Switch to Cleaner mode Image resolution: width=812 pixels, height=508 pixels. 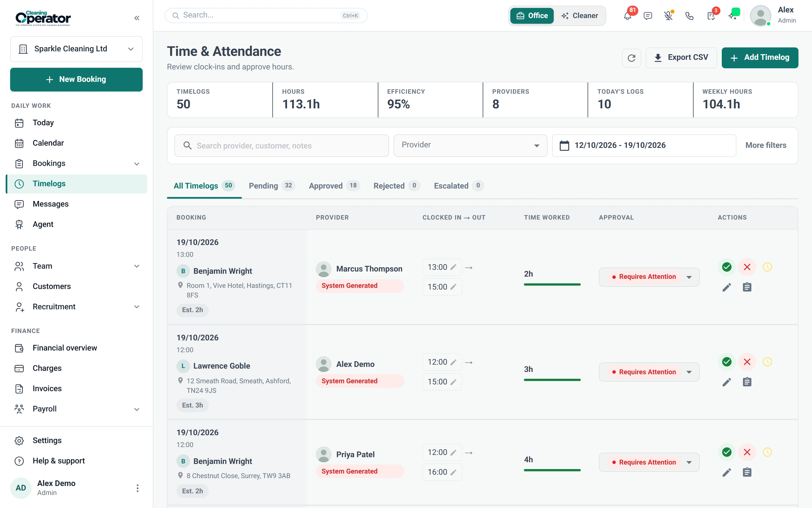[579, 16]
